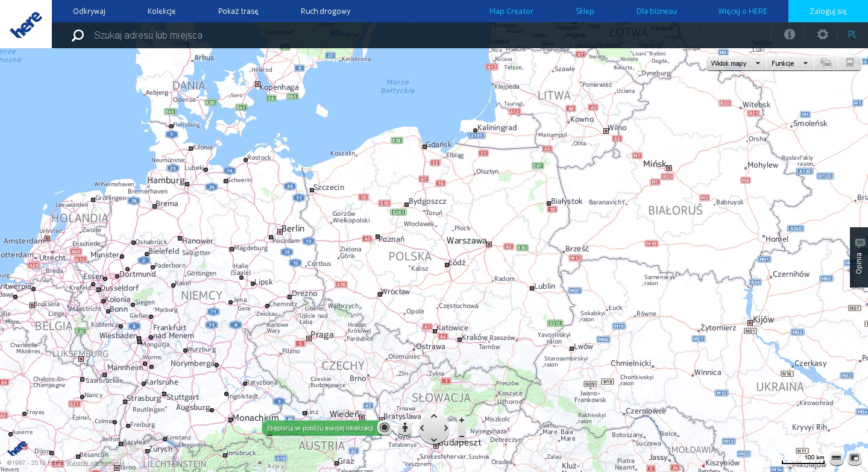The image size is (868, 472).
Task: Open the Ruch drogowy menu item
Action: (325, 11)
